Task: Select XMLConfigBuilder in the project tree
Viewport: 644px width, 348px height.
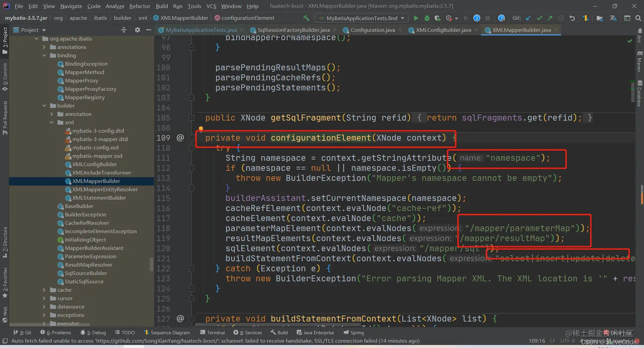Action: coord(94,164)
